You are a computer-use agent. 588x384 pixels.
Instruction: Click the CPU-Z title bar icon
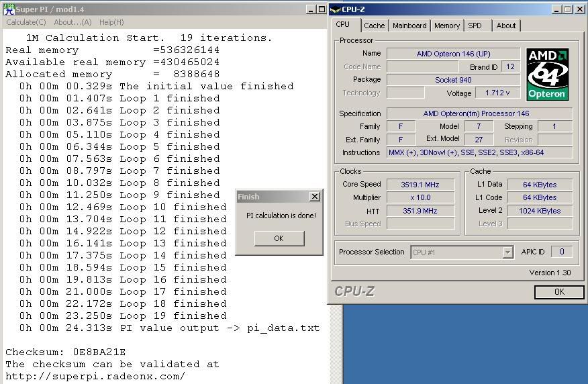tap(335, 9)
